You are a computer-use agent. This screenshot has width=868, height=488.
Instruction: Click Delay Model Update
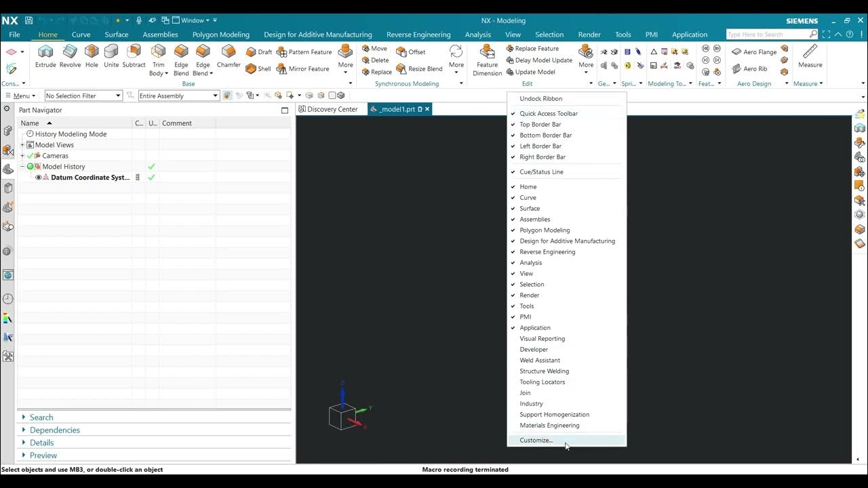point(539,60)
